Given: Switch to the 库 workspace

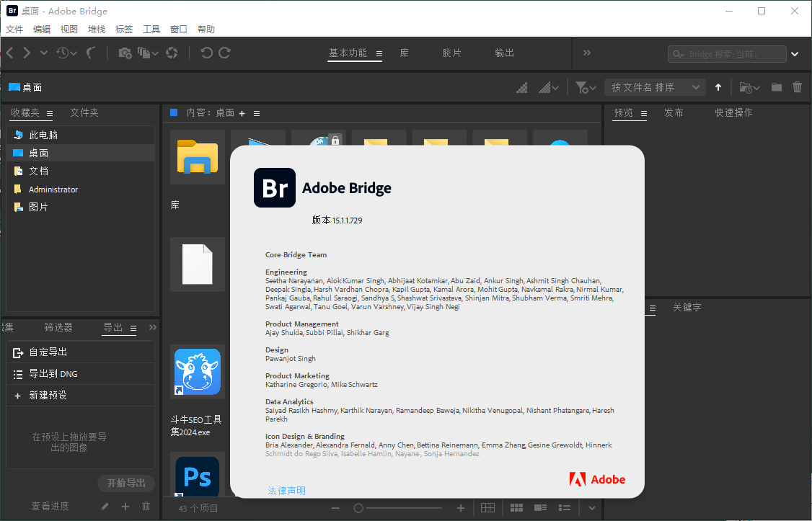Looking at the screenshot, I should click(405, 53).
